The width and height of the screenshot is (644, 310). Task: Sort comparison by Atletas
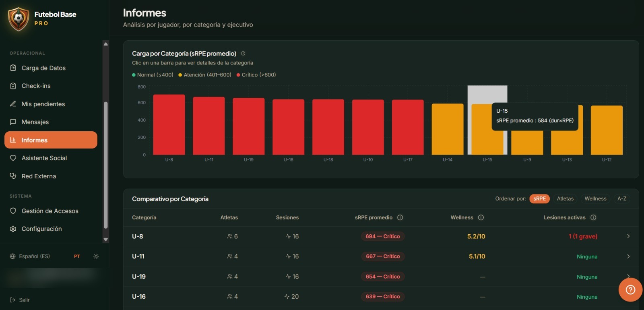[x=565, y=199]
